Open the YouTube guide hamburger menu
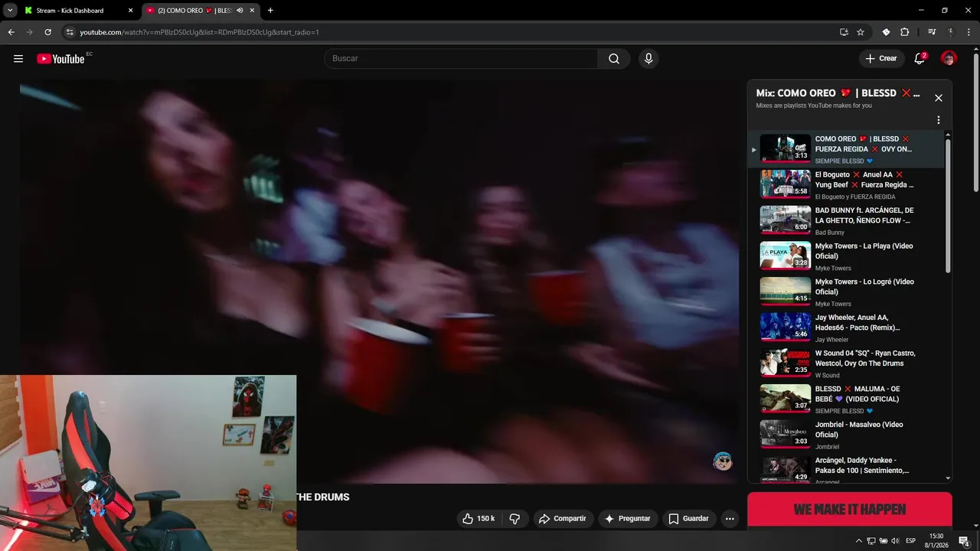 pyautogui.click(x=18, y=59)
